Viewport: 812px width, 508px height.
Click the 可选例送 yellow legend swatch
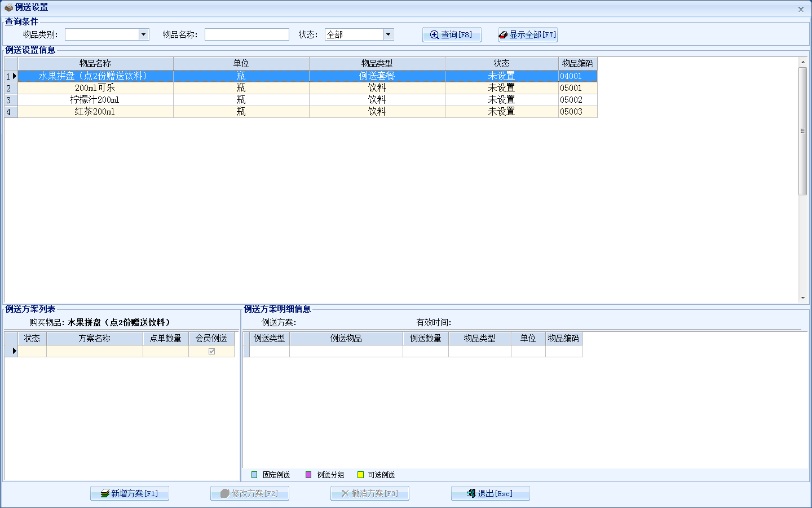[x=360, y=475]
